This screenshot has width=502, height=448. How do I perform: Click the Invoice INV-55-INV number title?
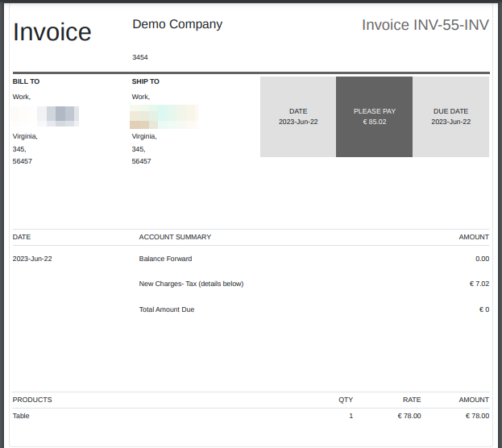tap(425, 25)
